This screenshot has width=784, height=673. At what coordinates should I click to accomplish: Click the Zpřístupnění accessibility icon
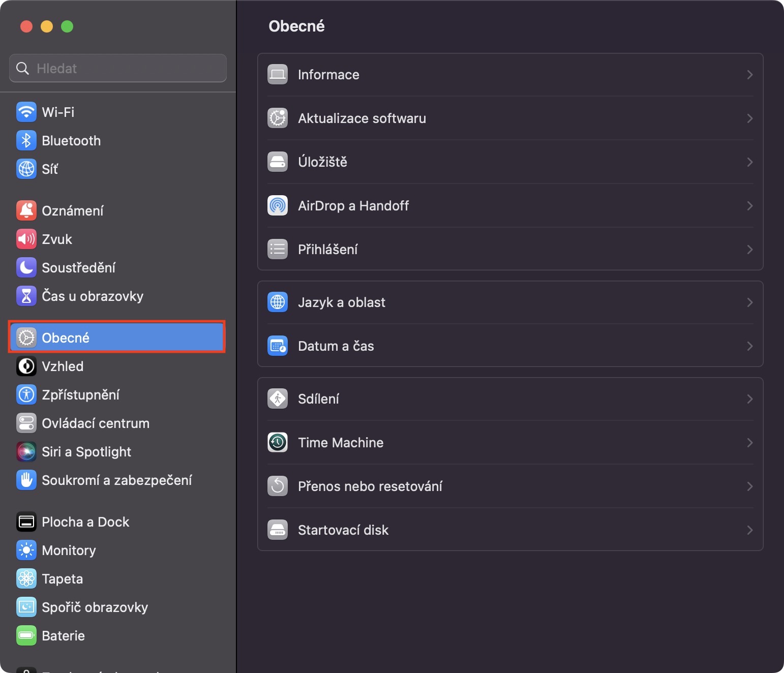[x=26, y=394]
